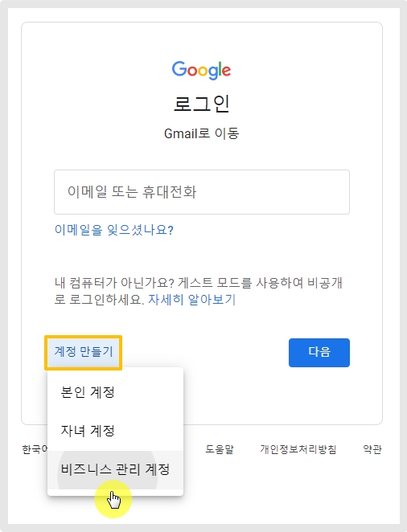Pick 비즈니스 관리 계정 menu entry
This screenshot has height=532, width=407.
tap(115, 470)
